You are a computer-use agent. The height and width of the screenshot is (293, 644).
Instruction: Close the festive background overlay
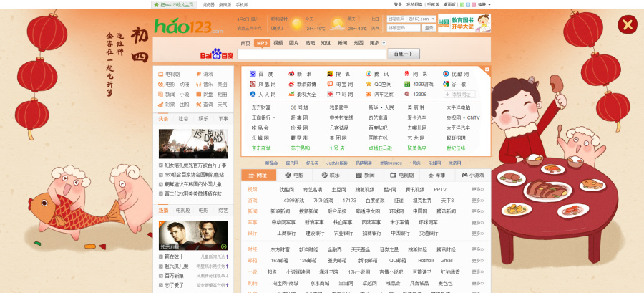628,25
